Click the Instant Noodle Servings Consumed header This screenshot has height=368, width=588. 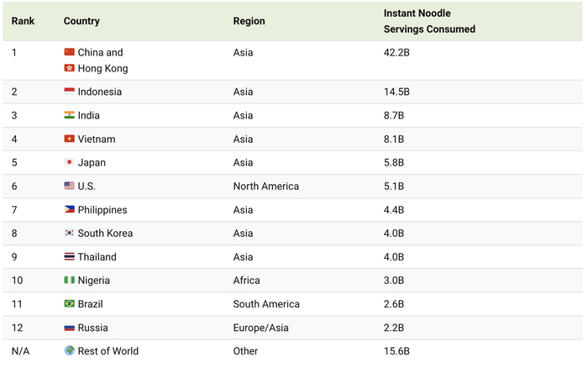(429, 21)
